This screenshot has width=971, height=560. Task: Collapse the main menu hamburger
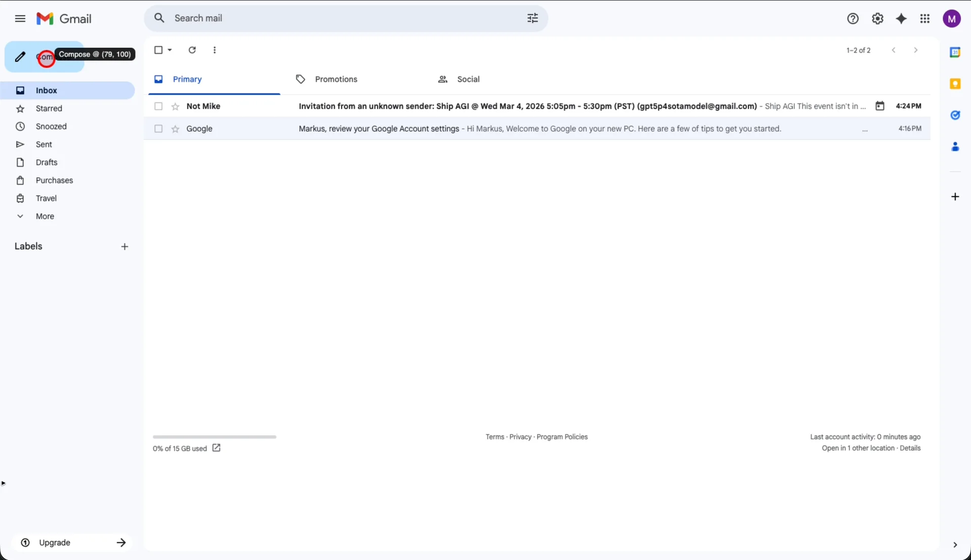click(x=20, y=19)
